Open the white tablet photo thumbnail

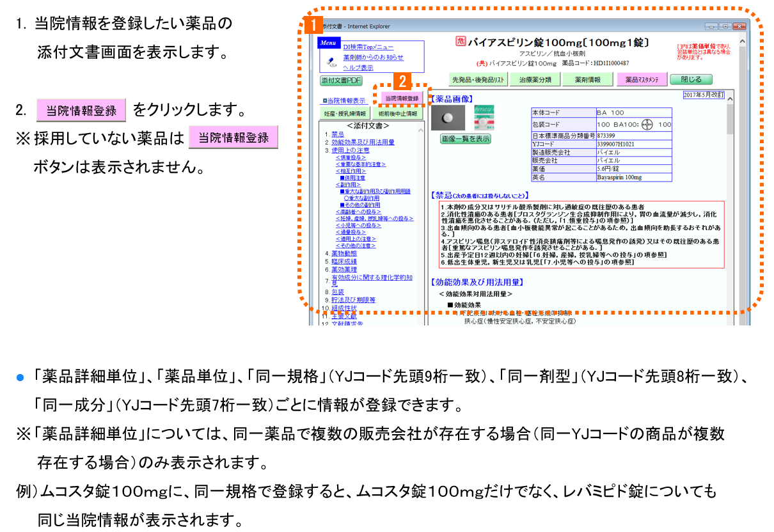click(448, 118)
